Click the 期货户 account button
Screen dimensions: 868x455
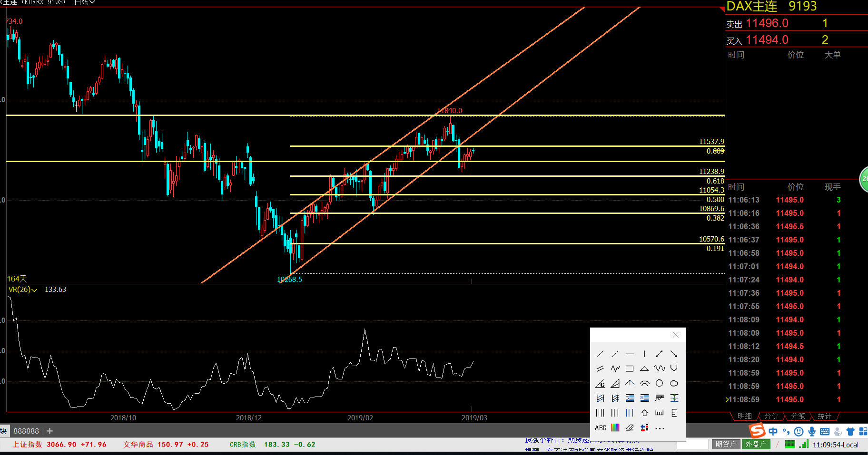click(x=726, y=444)
